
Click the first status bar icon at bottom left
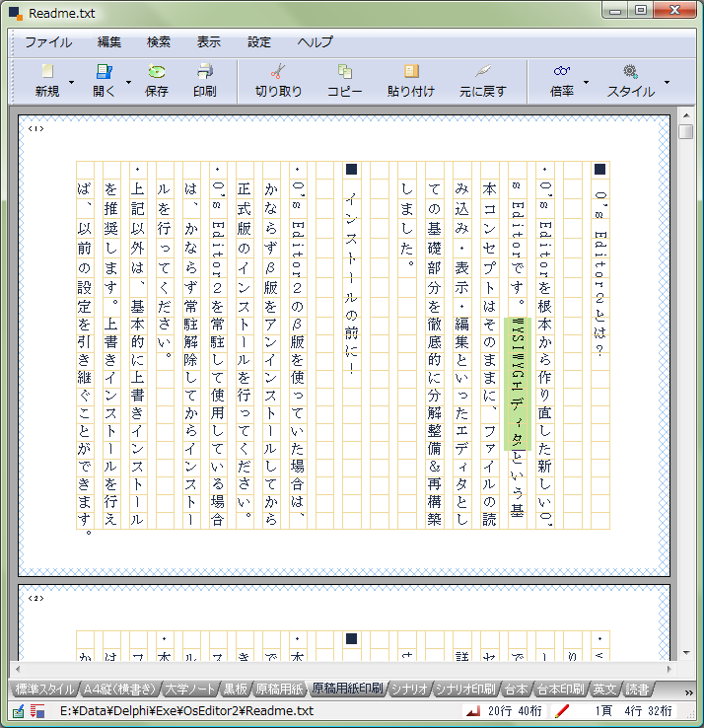pos(18,711)
